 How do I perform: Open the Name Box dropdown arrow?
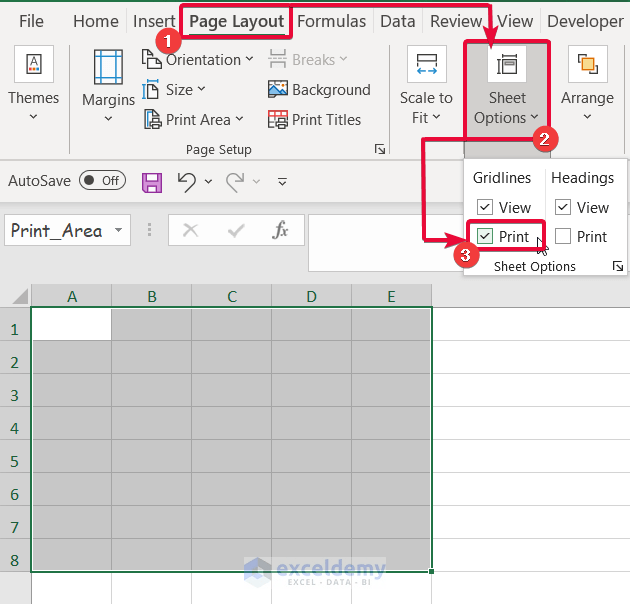point(118,230)
